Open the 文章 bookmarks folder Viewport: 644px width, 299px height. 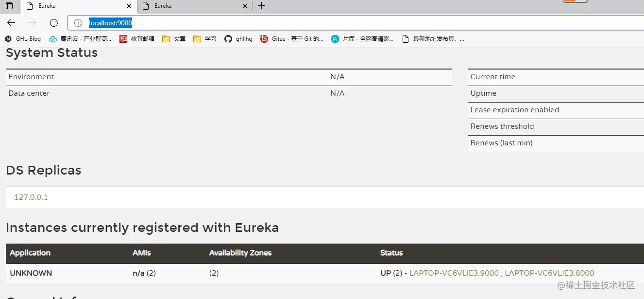tap(174, 39)
